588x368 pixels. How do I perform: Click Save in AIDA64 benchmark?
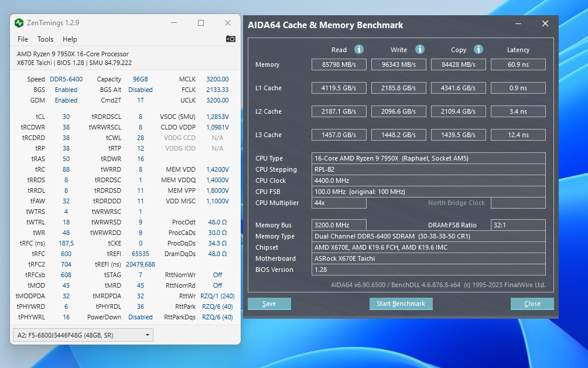click(269, 304)
